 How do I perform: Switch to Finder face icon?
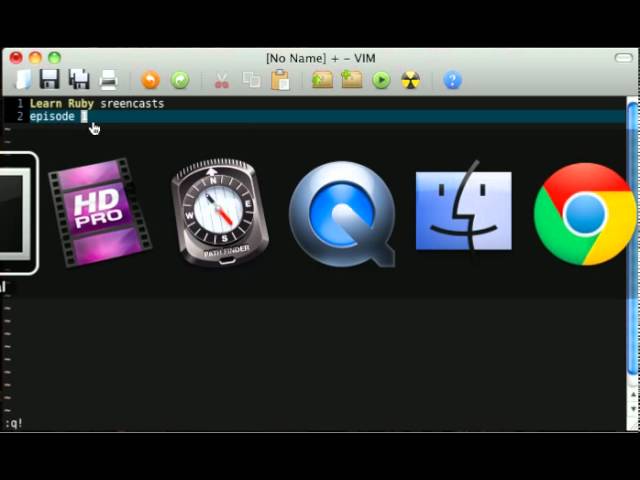(463, 207)
